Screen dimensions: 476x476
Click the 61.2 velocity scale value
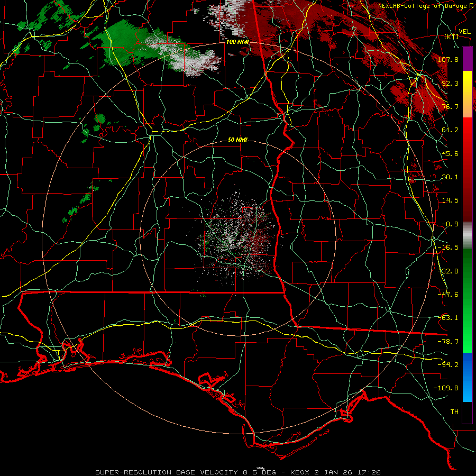450,130
